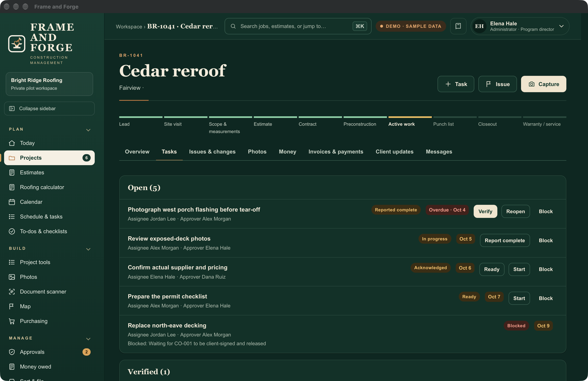Click the Capture button
588x381 pixels.
[543, 84]
